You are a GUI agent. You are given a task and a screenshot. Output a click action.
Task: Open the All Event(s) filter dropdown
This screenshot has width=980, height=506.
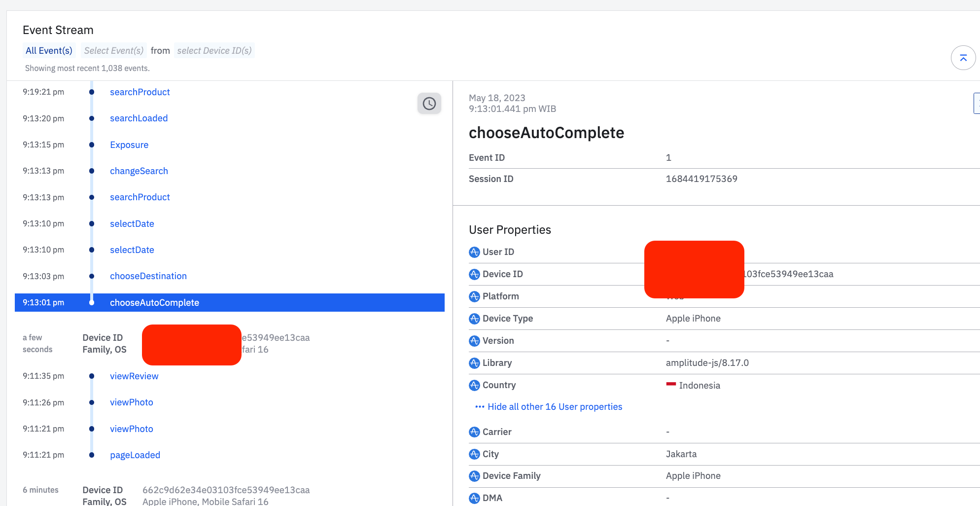[49, 50]
